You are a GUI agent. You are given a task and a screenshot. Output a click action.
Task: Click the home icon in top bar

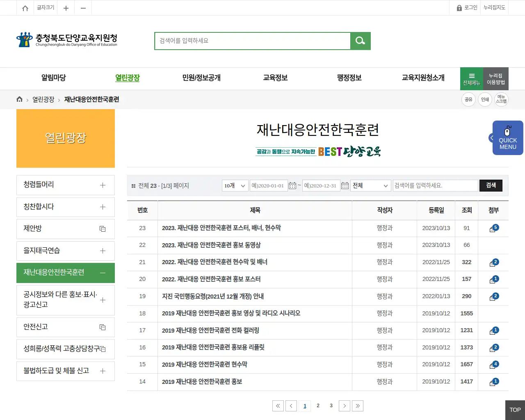(25, 8)
